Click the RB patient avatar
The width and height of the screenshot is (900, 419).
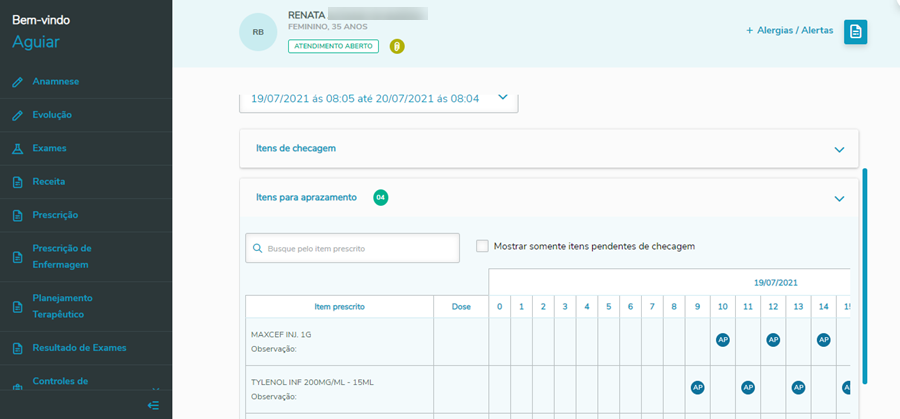coord(258,32)
